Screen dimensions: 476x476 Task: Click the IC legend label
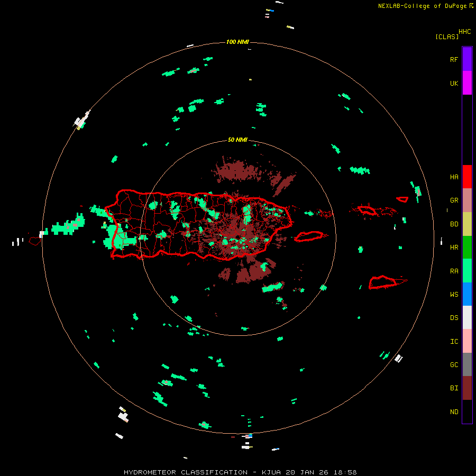454,342
